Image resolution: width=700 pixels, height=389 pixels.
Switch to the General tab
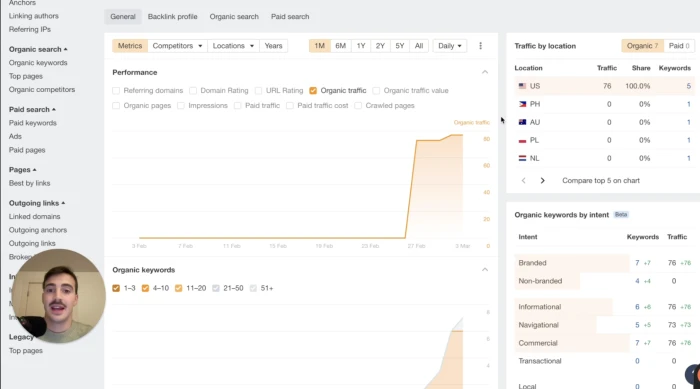point(123,17)
